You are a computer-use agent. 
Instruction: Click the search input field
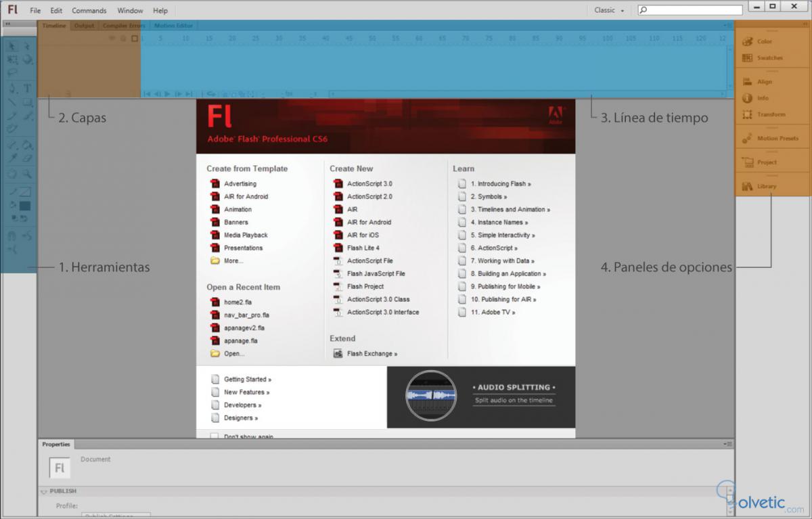[x=690, y=10]
